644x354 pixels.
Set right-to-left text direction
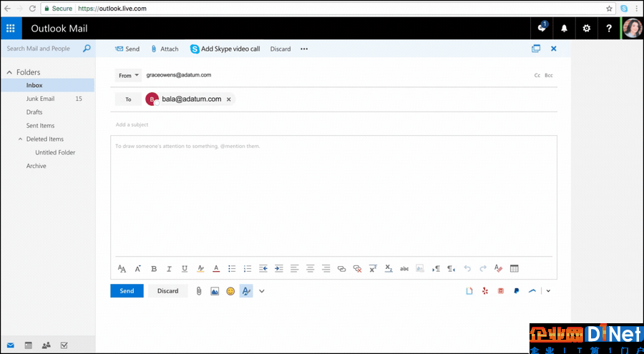(452, 269)
